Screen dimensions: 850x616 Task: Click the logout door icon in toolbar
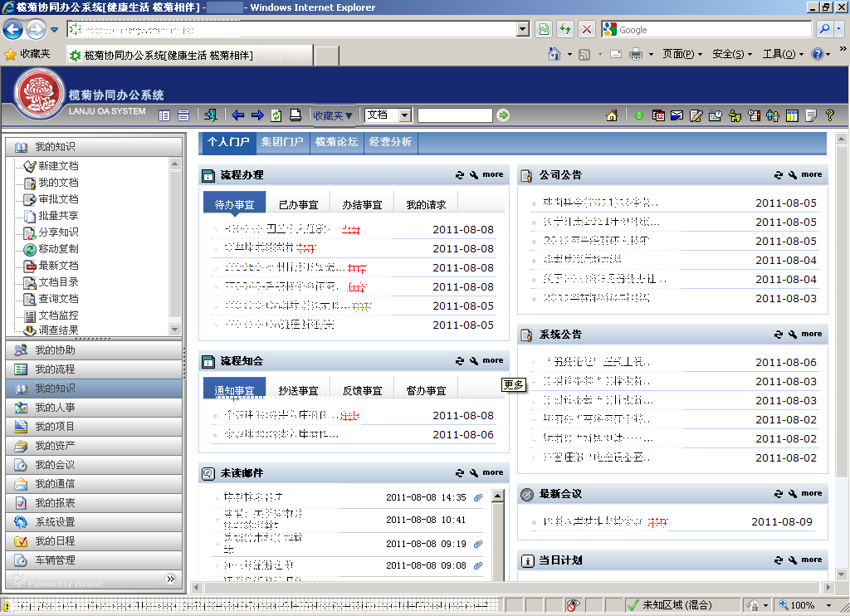[211, 115]
